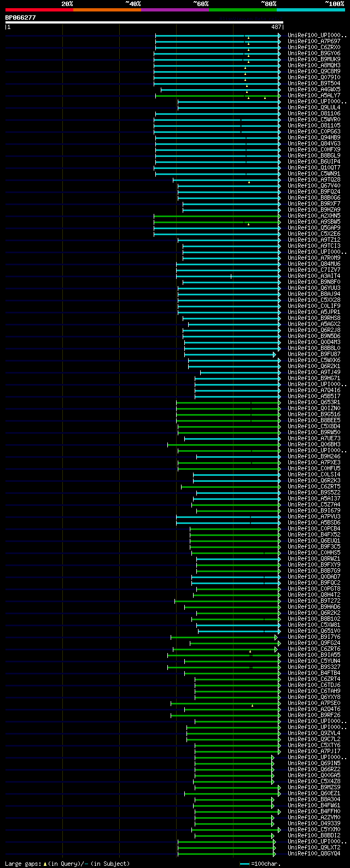Screen dimensions: 350x868
Task: Select the UniRef100_Q60EZ1 label
Action: [314, 793]
